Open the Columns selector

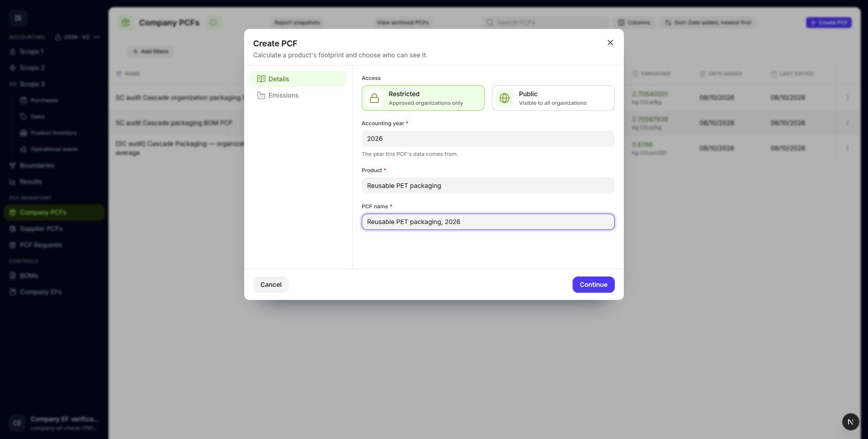(x=634, y=23)
